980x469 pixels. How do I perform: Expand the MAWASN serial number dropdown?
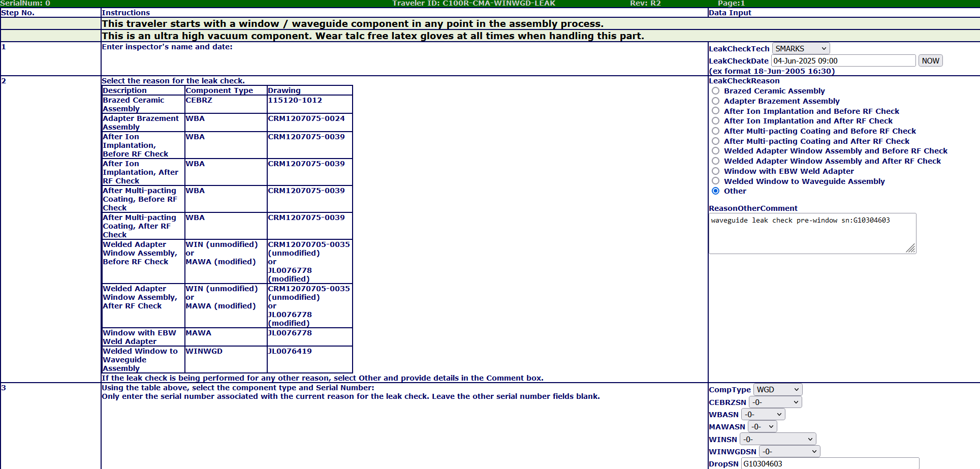tap(763, 427)
